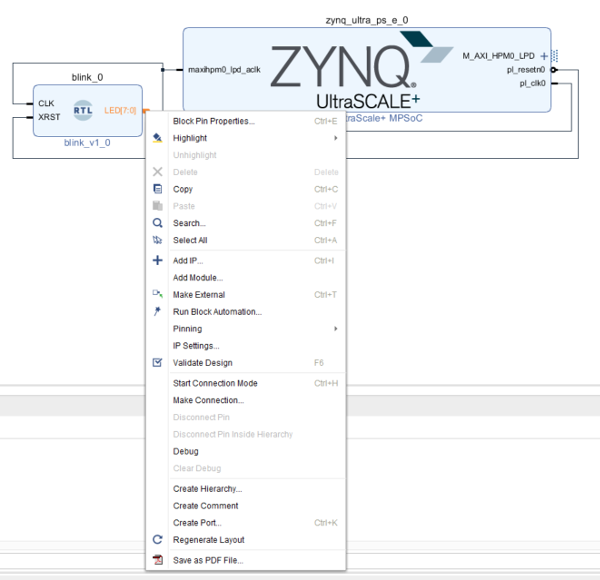Viewport: 600px width, 580px height.
Task: Click the Highlight marker icon in menu
Action: (157, 138)
